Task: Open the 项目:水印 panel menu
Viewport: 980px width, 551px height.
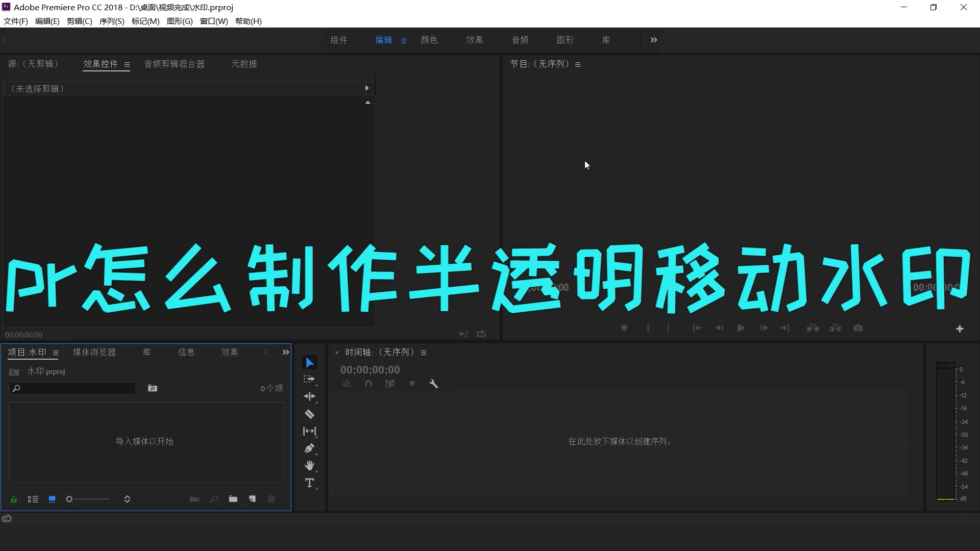Action: pyautogui.click(x=56, y=353)
